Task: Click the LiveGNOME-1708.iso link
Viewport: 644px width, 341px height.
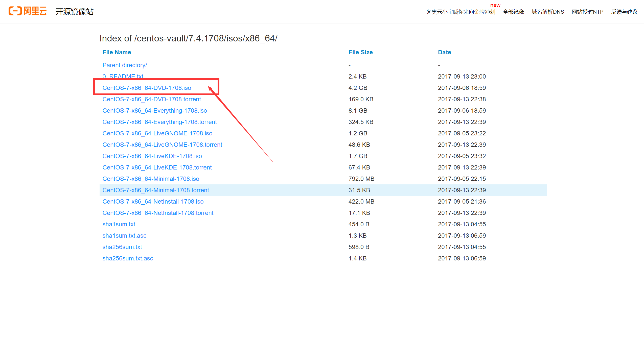Action: coord(157,133)
